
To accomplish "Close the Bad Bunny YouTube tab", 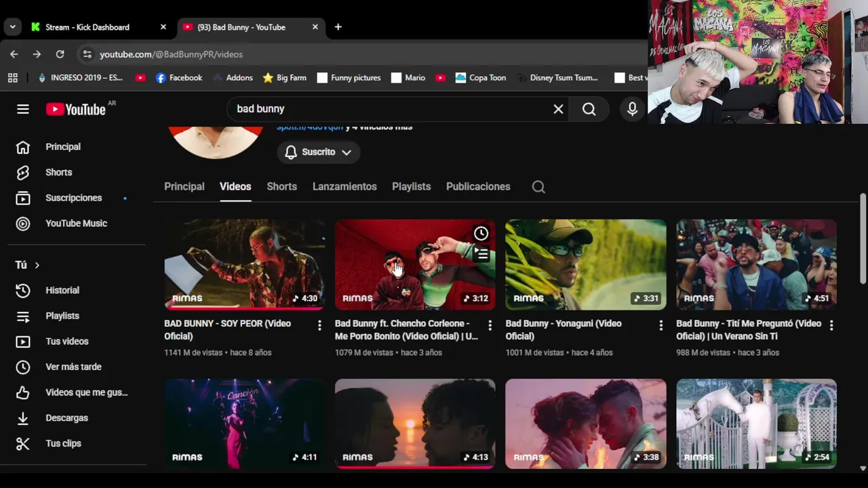I will coord(315,27).
